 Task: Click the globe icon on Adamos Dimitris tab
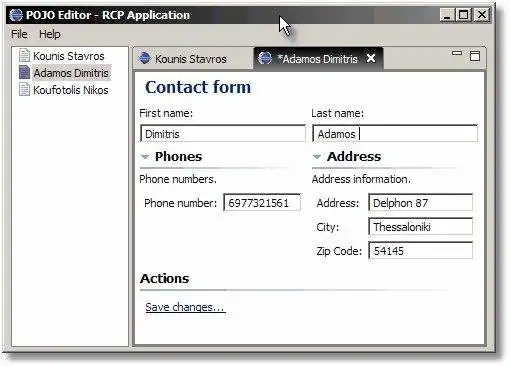pos(265,58)
